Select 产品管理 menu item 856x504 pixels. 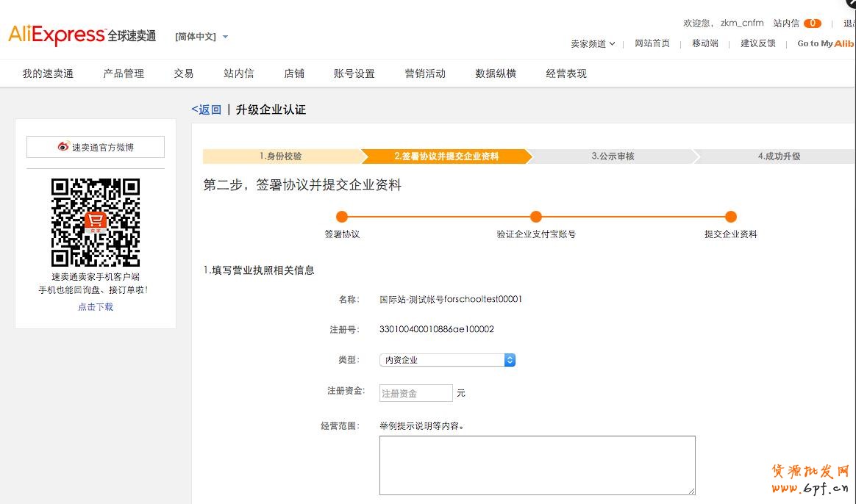pos(124,73)
